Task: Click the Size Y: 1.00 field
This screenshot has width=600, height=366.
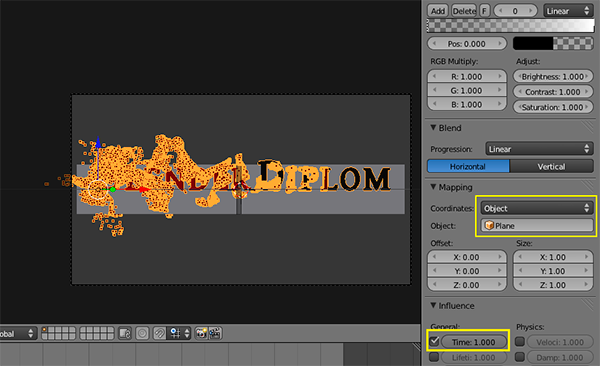Action: click(553, 271)
